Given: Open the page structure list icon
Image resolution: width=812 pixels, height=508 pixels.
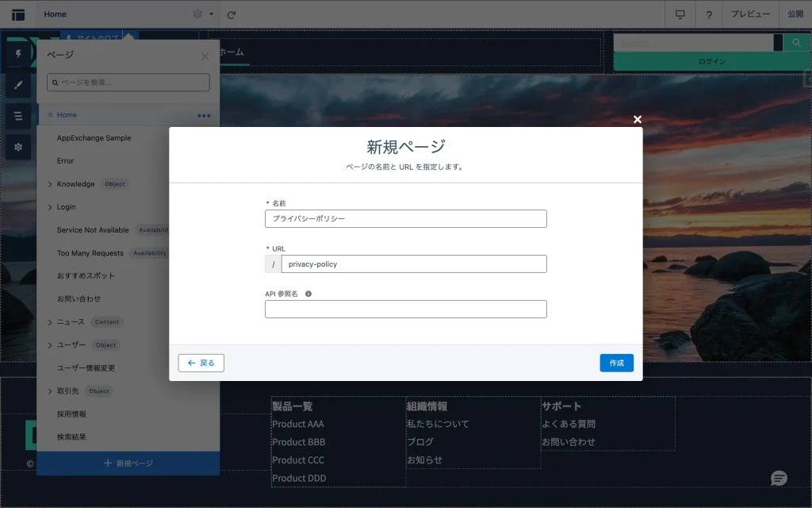Looking at the screenshot, I should click(x=18, y=116).
